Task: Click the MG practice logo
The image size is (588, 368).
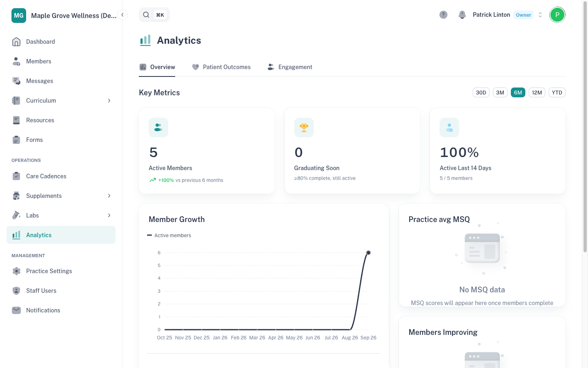Action: (19, 16)
